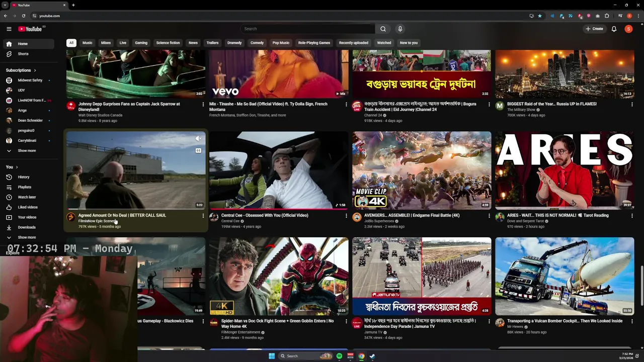
Task: Open Chrome three-dot menu
Action: point(638,16)
